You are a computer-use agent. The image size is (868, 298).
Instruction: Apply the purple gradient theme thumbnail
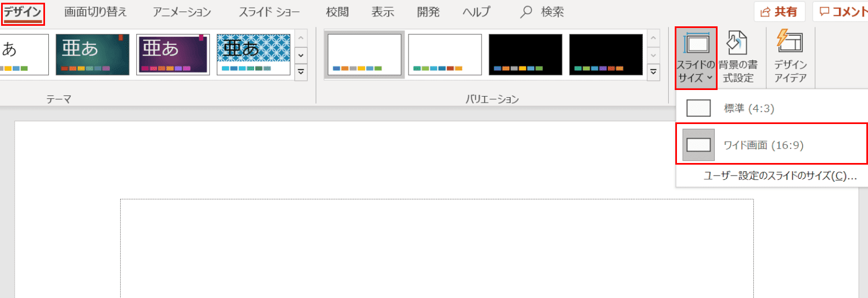(x=173, y=54)
